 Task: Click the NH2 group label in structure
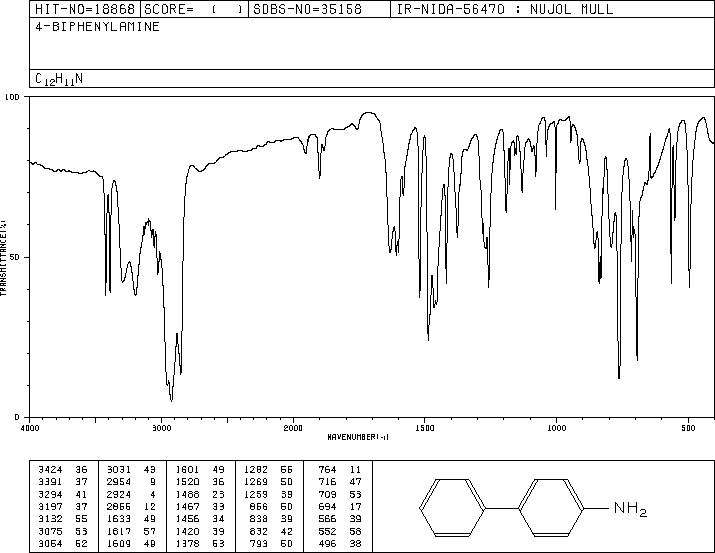click(x=630, y=508)
